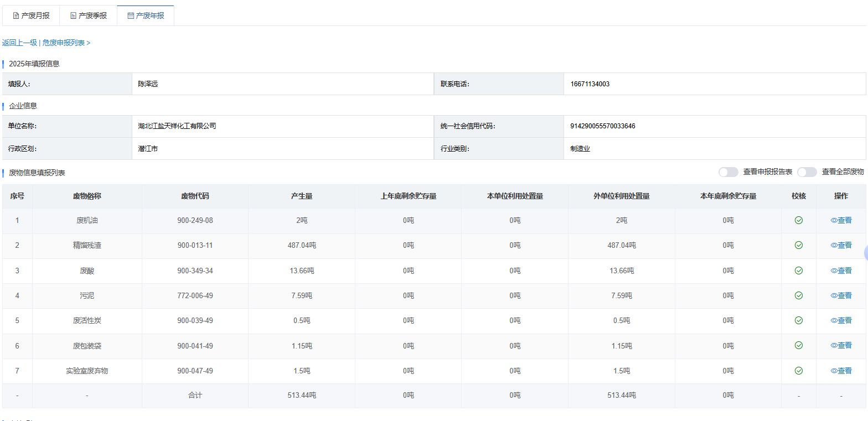Image resolution: width=868 pixels, height=421 pixels.
Task: Click the green check icon in 废酸 row
Action: (x=798, y=271)
